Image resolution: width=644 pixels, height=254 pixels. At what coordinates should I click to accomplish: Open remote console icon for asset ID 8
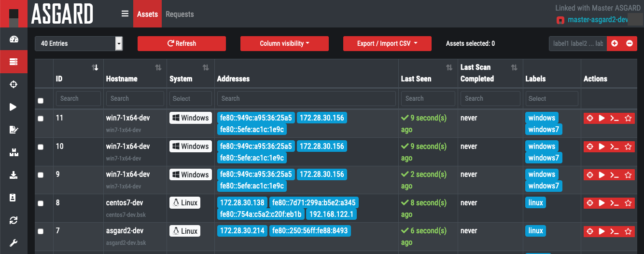coord(615,203)
